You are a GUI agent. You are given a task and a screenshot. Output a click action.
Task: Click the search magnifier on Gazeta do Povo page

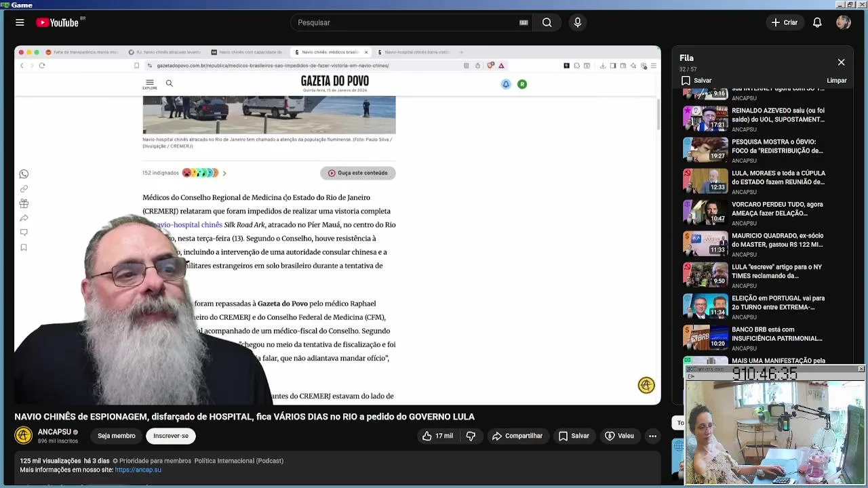(170, 83)
